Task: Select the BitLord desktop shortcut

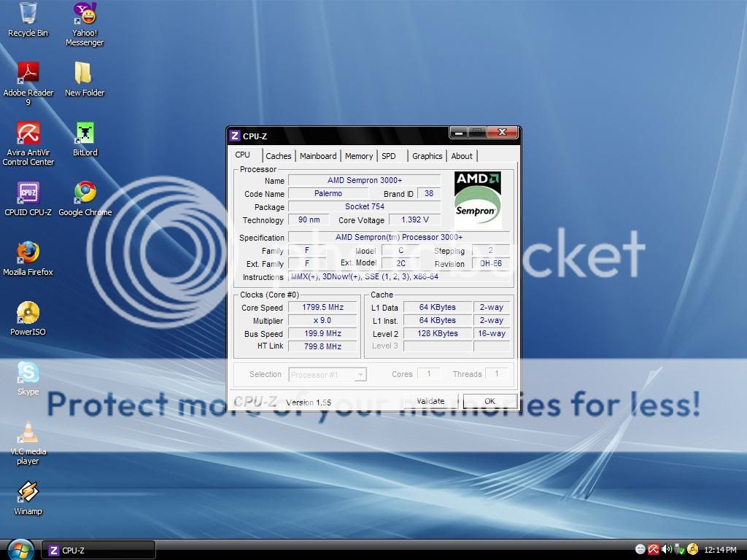Action: [x=85, y=139]
